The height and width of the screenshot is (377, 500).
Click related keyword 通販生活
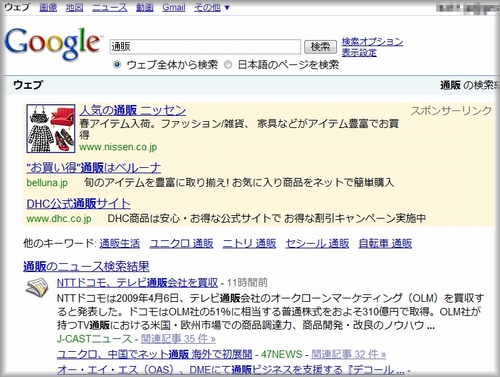click(x=120, y=243)
